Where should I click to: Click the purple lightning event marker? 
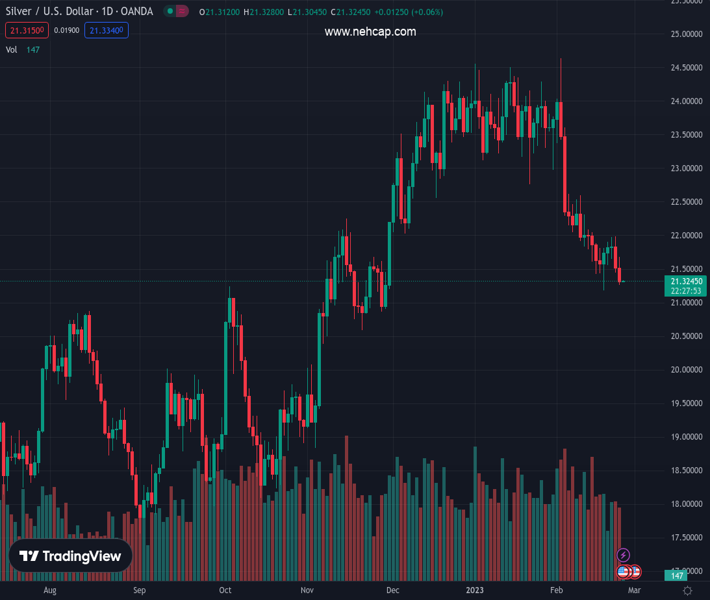click(x=624, y=555)
